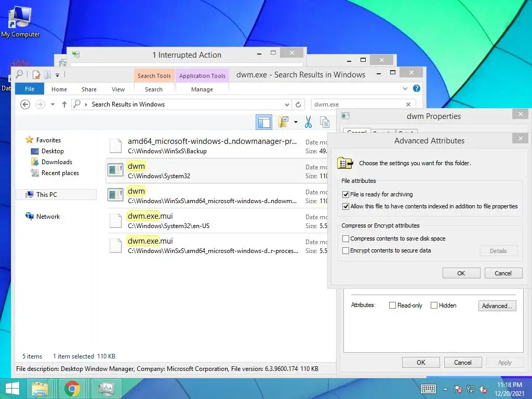Switch to the Share ribbon tab

pos(89,89)
